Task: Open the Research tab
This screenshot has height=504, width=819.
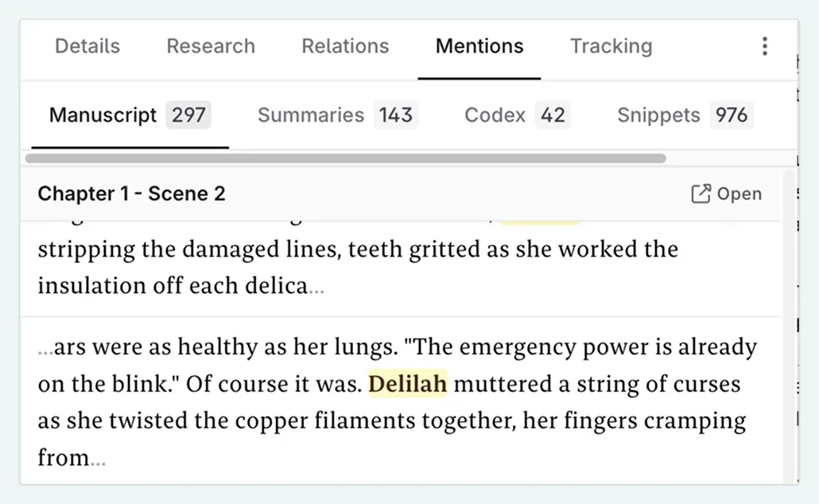Action: tap(211, 46)
